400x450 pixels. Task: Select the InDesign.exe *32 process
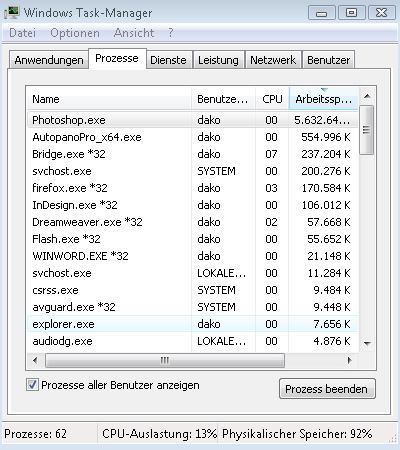pos(192,205)
